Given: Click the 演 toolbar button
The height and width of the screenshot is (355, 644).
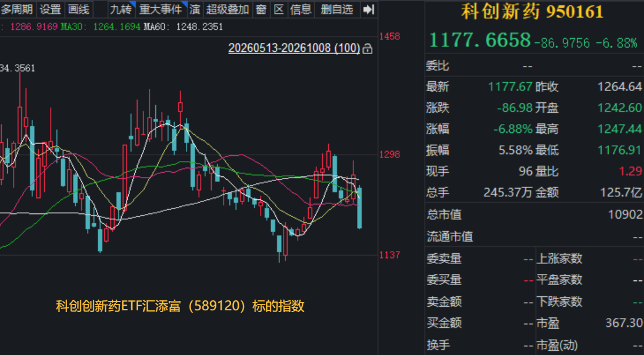Looking at the screenshot, I should (195, 9).
